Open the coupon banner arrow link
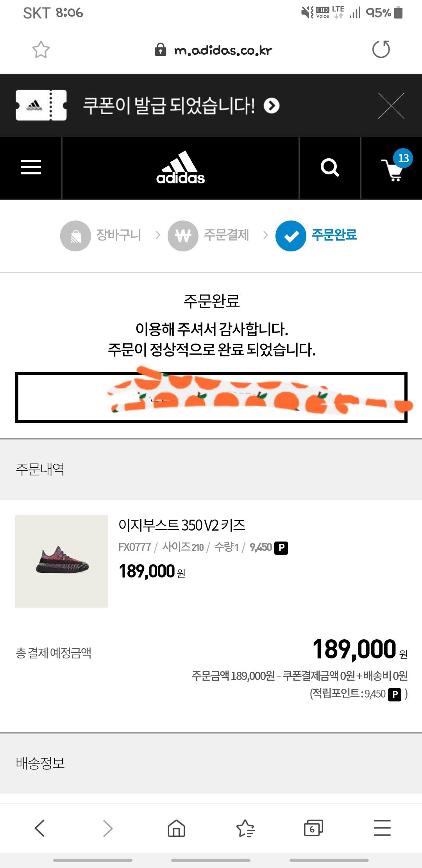This screenshot has width=422, height=868. [272, 106]
